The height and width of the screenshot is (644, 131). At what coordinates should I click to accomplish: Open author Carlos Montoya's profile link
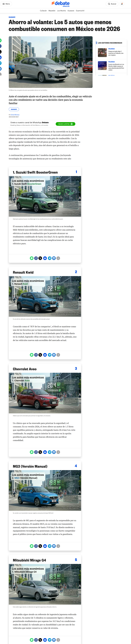[x=15, y=115]
